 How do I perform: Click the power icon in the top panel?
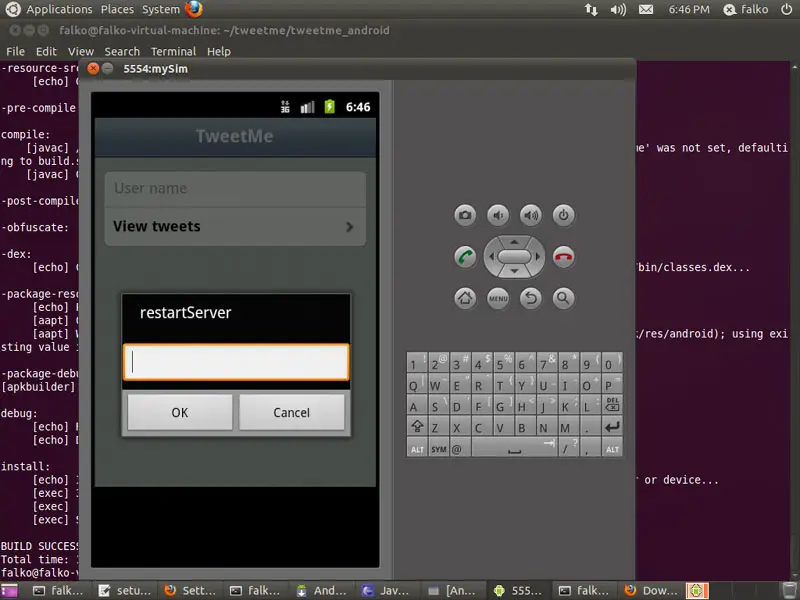pyautogui.click(x=786, y=9)
